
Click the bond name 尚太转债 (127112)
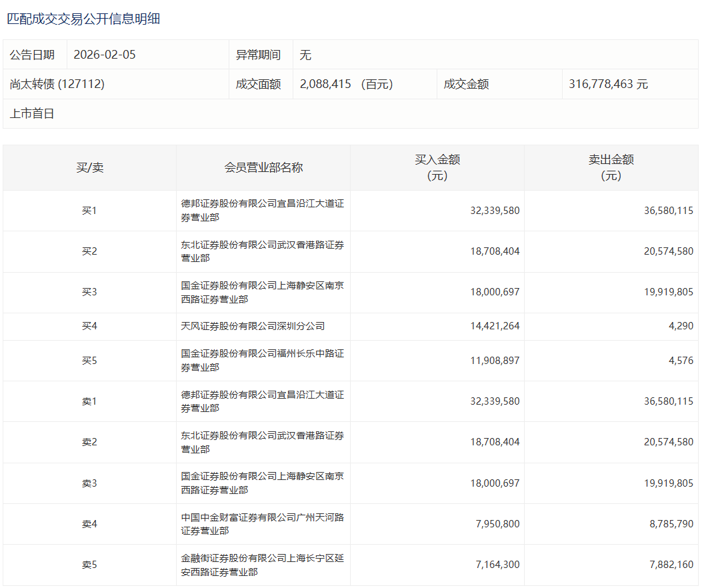coord(57,84)
